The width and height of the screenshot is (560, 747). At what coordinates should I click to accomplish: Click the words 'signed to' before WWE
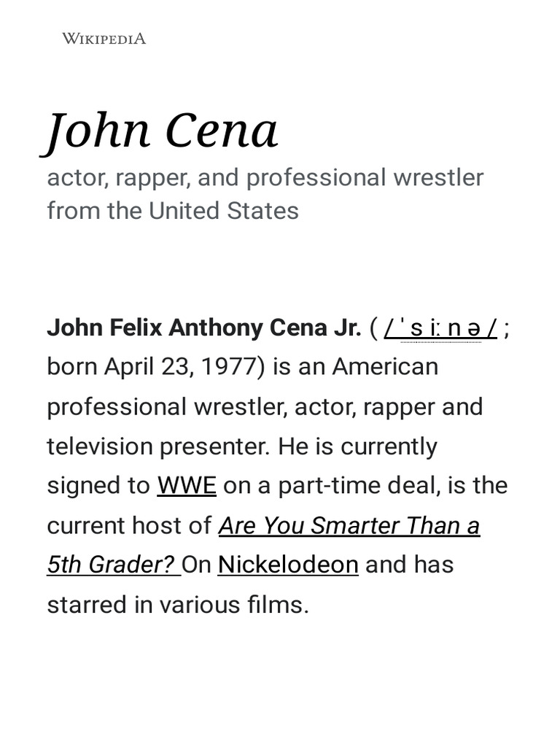pos(98,486)
